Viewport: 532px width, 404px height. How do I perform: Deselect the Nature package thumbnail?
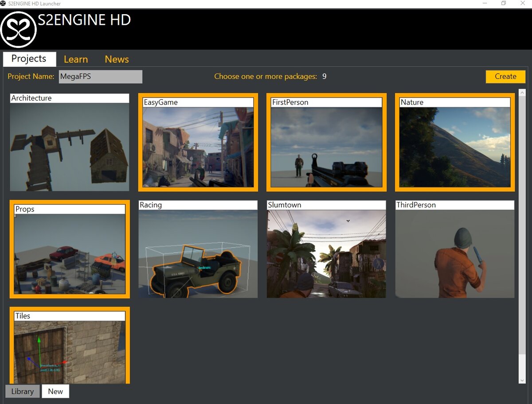455,142
